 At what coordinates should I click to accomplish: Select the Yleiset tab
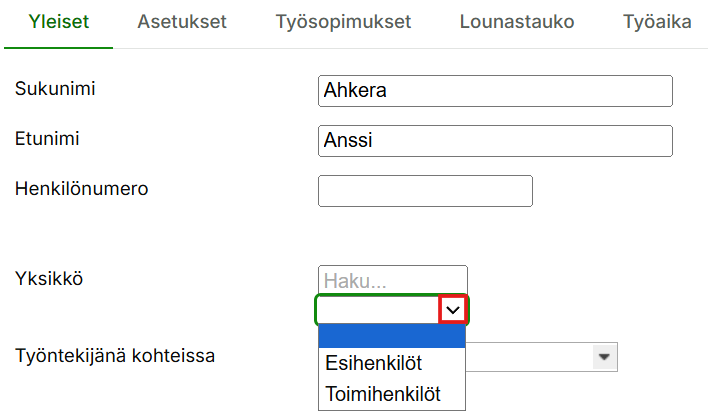[58, 22]
